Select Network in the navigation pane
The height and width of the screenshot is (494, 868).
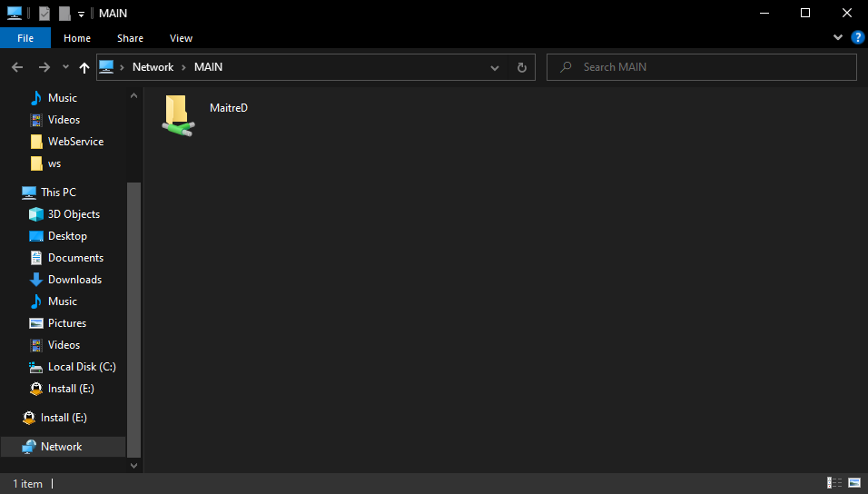61,447
